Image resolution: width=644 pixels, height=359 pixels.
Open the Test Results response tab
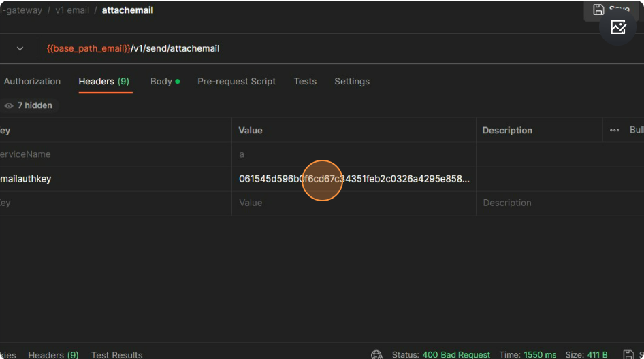(116, 354)
